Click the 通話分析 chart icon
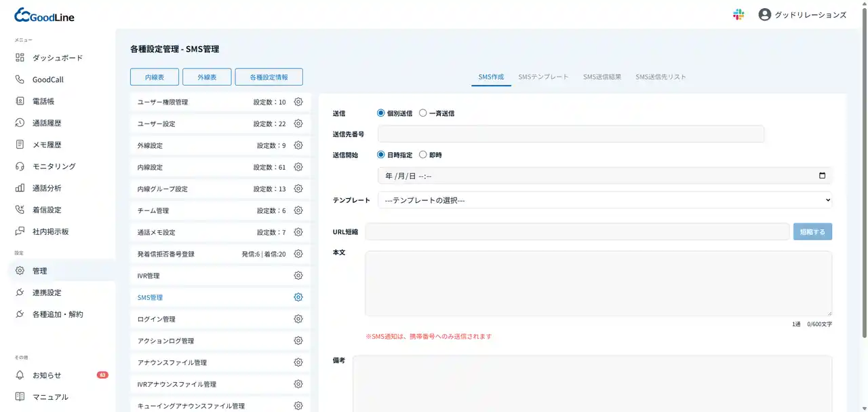Screen dimensions: 868x412 [x=20, y=188]
